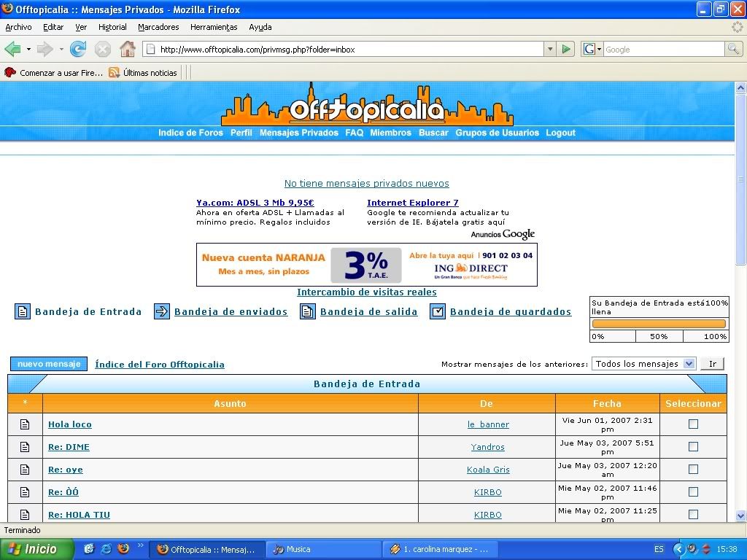
Task: Open the Herramientas menu
Action: click(214, 27)
